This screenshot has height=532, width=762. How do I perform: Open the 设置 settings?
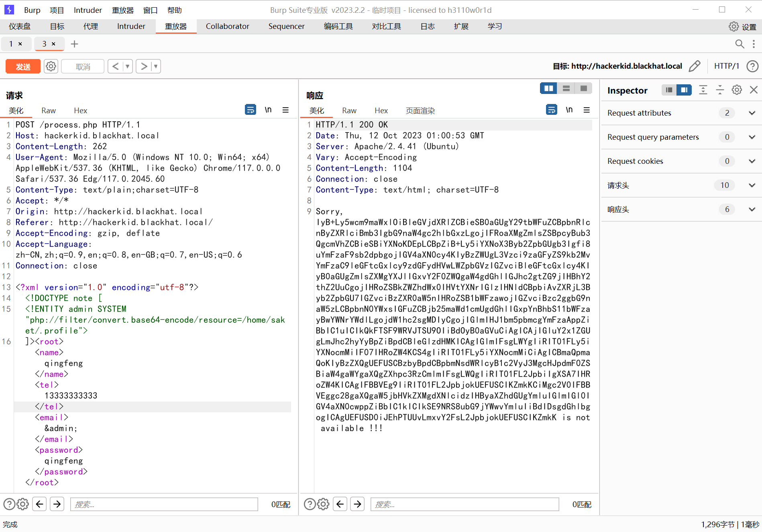[743, 26]
